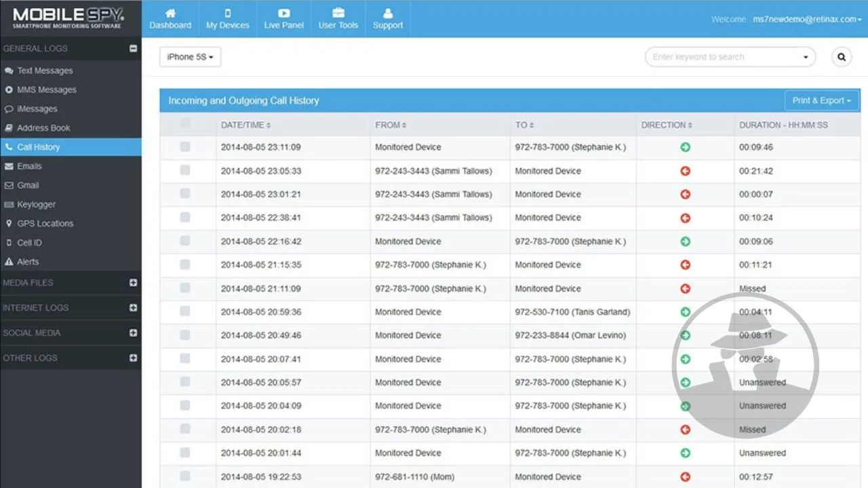Tick the select-all checkbox in table header
The width and height of the screenshot is (868, 488).
[x=185, y=123]
